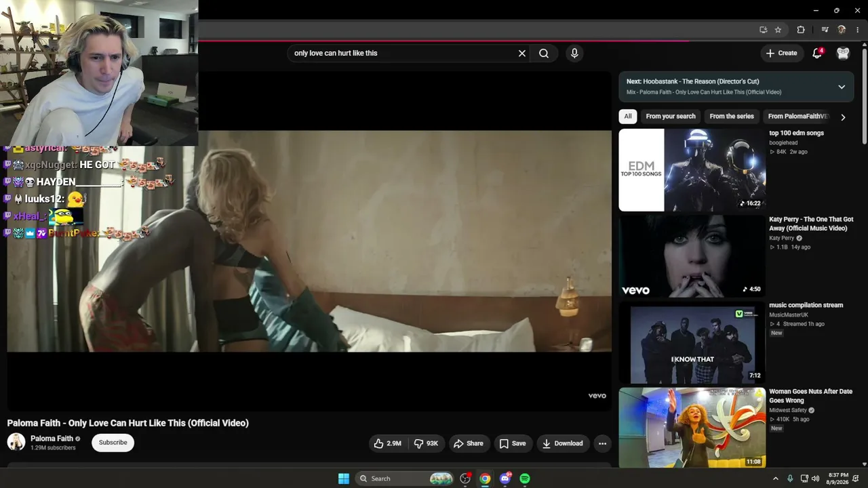The image size is (868, 488).
Task: Show hidden system tray icons
Action: 776,479
